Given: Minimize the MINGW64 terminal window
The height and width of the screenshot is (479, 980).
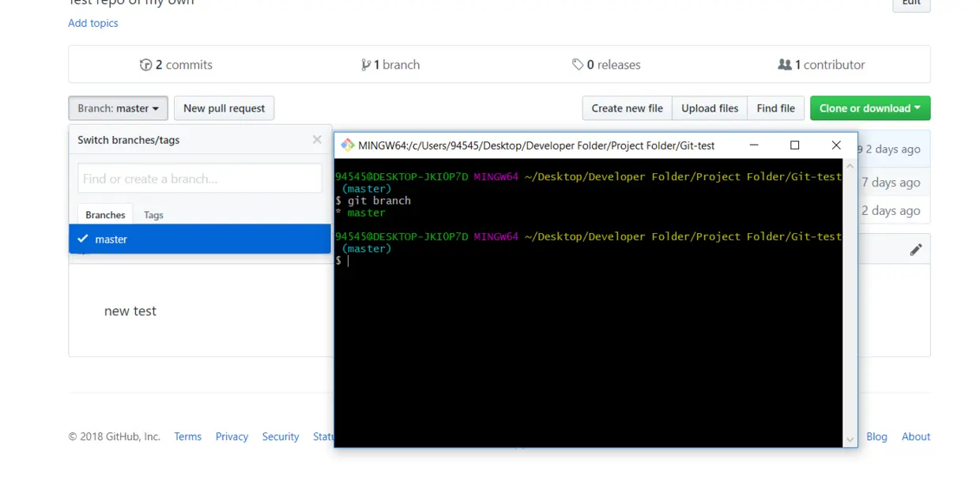Looking at the screenshot, I should pyautogui.click(x=754, y=145).
